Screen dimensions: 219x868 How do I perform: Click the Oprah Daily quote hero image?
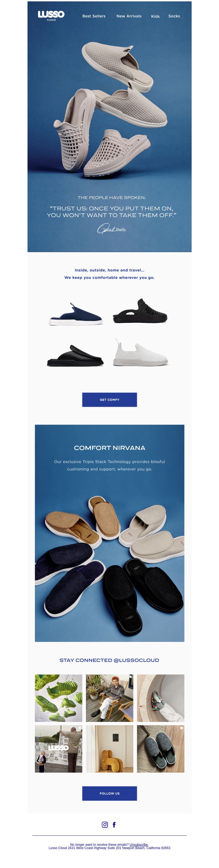109,127
